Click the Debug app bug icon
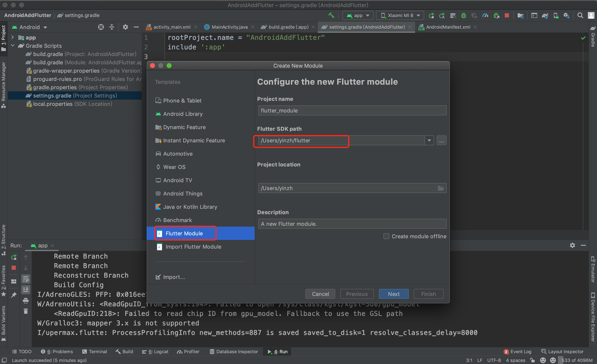This screenshot has width=597, height=364. pos(463,16)
